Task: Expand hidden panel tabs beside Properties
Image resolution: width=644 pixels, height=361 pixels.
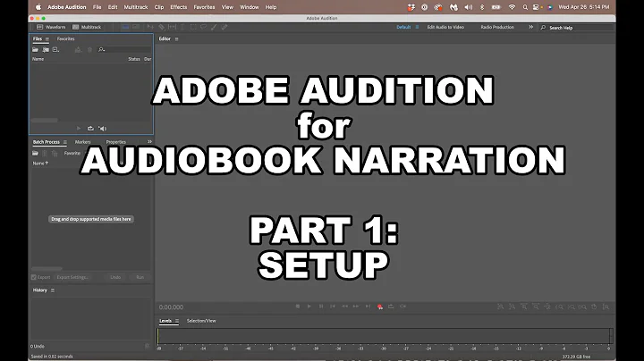Action: tap(149, 142)
